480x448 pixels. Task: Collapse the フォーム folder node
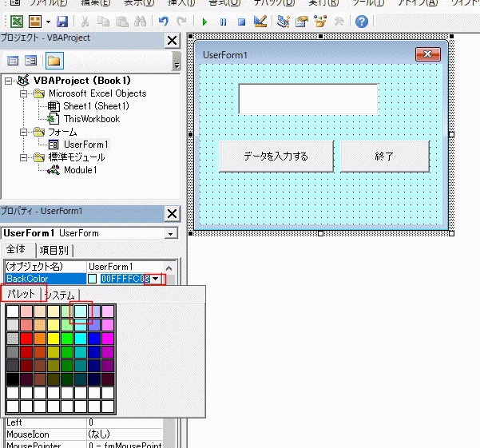[x=23, y=133]
